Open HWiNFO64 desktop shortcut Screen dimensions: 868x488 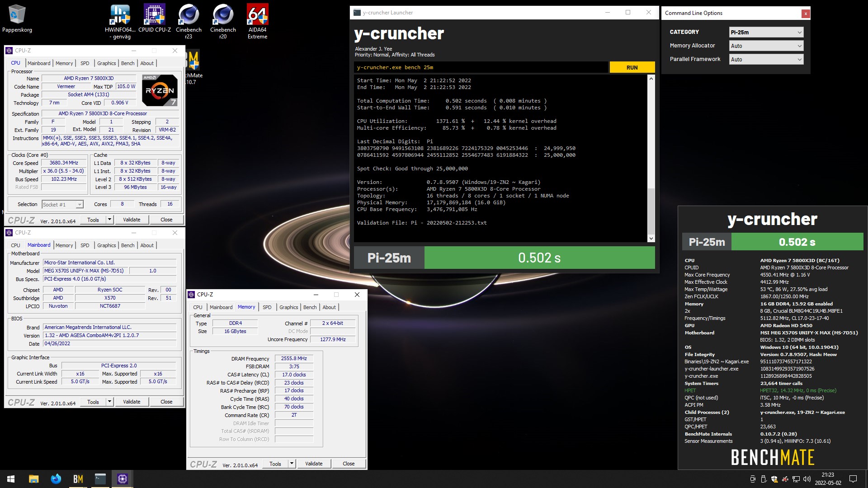click(120, 21)
